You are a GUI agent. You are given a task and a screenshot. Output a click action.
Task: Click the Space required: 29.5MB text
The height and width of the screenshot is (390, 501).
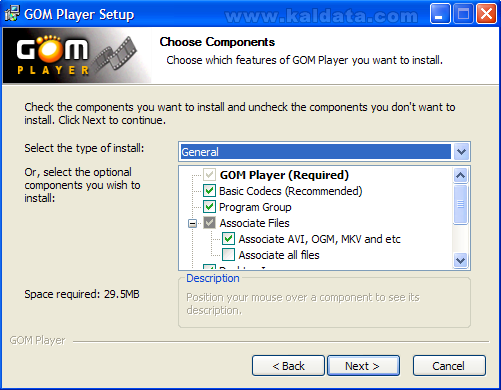(82, 294)
